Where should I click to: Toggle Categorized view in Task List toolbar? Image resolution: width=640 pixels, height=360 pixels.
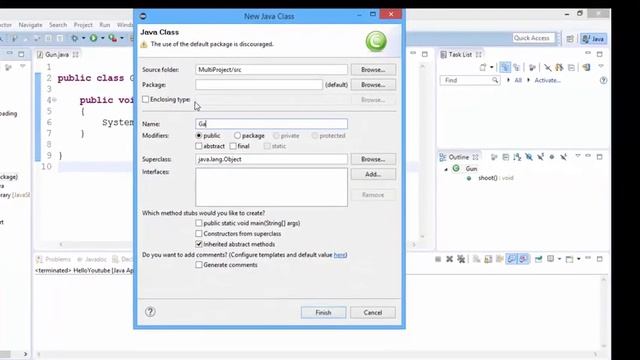coord(505,67)
